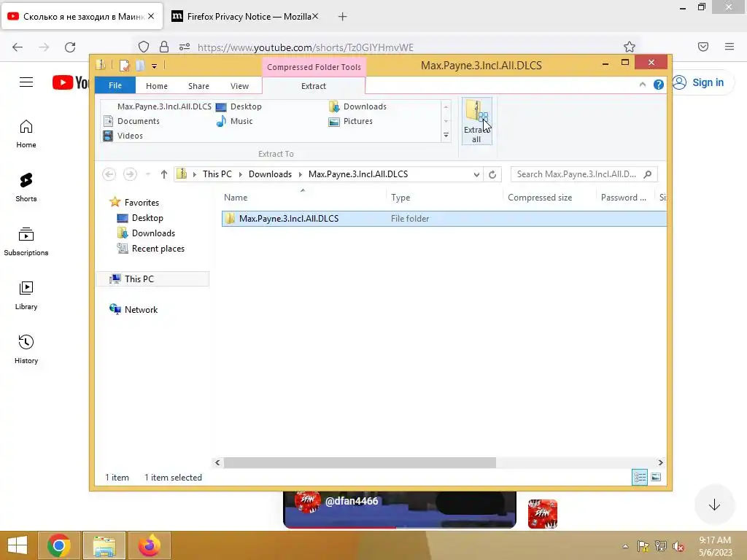The height and width of the screenshot is (560, 747).
Task: Click Properties icon in Quick Access Toolbar
Action: click(124, 66)
